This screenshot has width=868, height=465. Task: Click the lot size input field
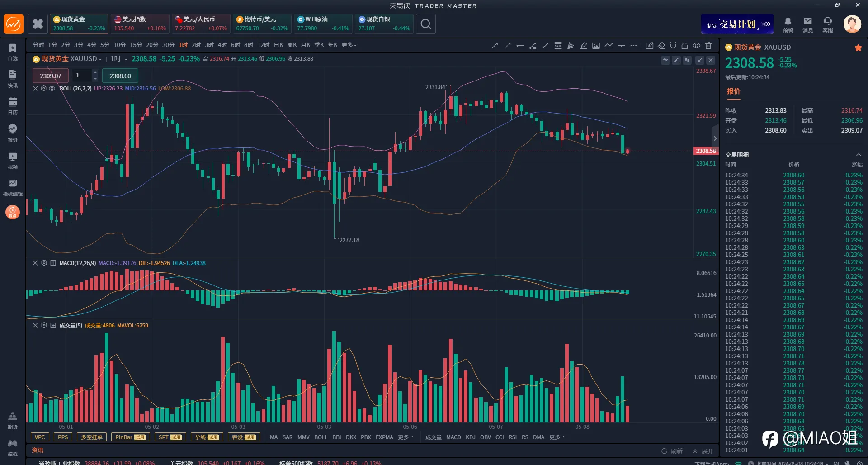82,76
